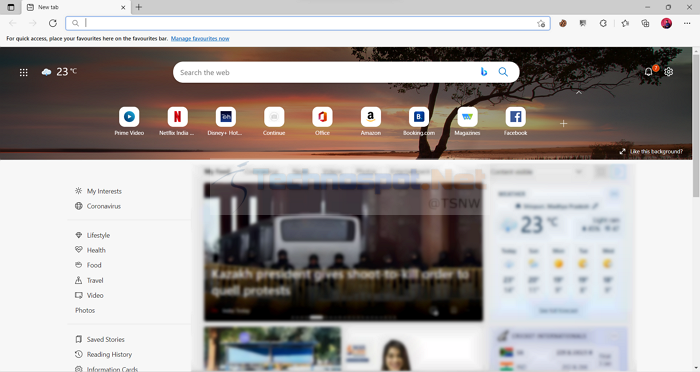Screen dimensions: 700x372
Task: Open the vertical tabs menu icon
Action: (x=11, y=7)
